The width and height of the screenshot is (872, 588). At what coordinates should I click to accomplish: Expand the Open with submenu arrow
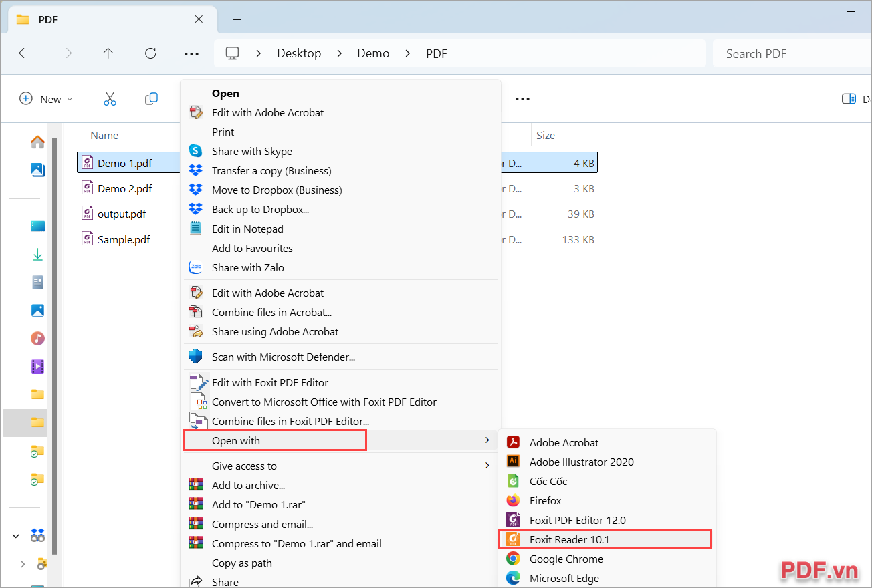[487, 440]
